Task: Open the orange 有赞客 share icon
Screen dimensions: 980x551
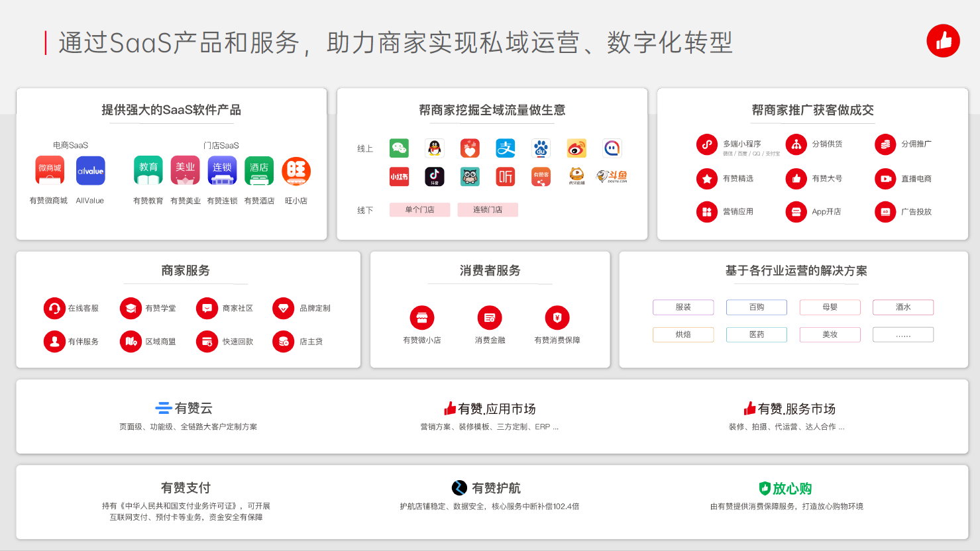Action: [x=541, y=177]
